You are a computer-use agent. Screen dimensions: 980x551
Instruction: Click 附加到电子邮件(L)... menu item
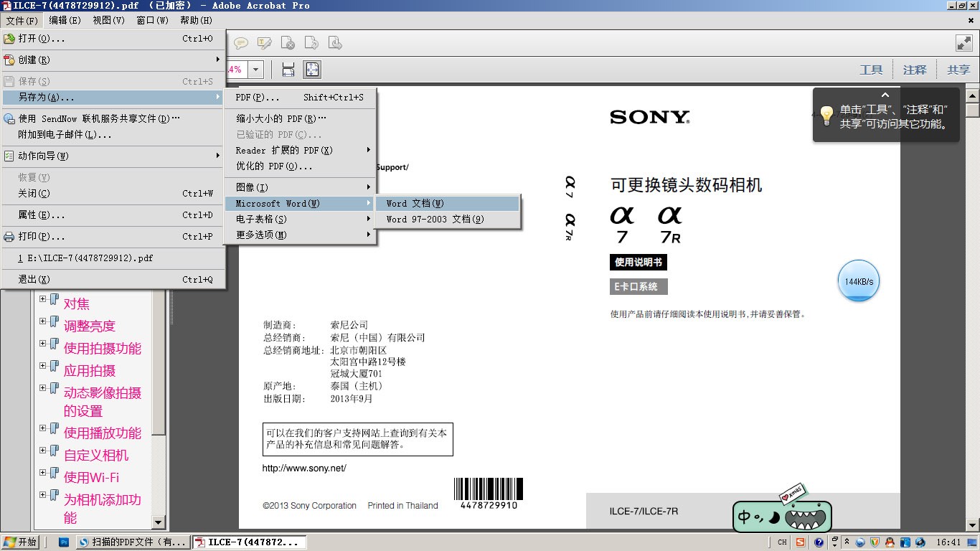(x=113, y=135)
